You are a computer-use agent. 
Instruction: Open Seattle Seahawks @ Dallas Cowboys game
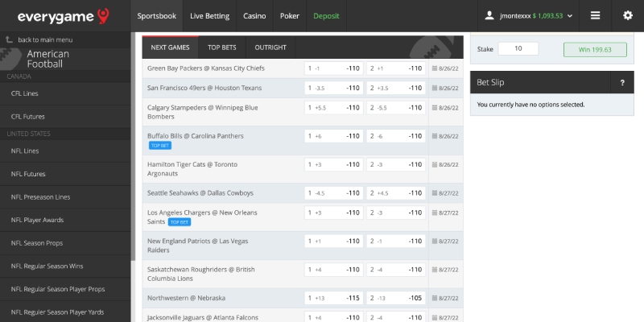pos(200,193)
